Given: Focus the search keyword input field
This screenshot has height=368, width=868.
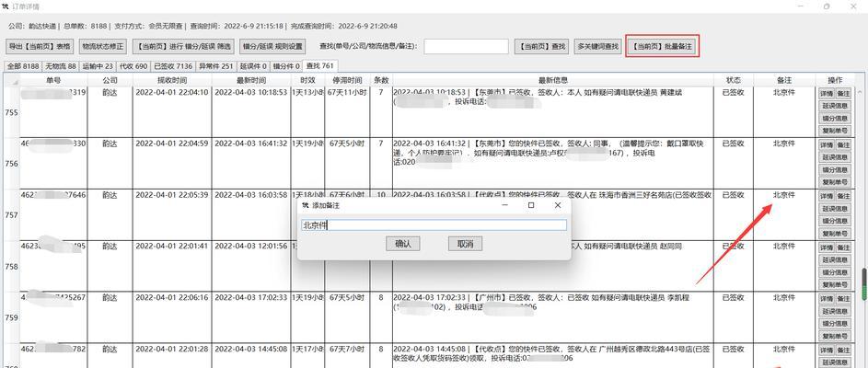Looking at the screenshot, I should pos(466,47).
